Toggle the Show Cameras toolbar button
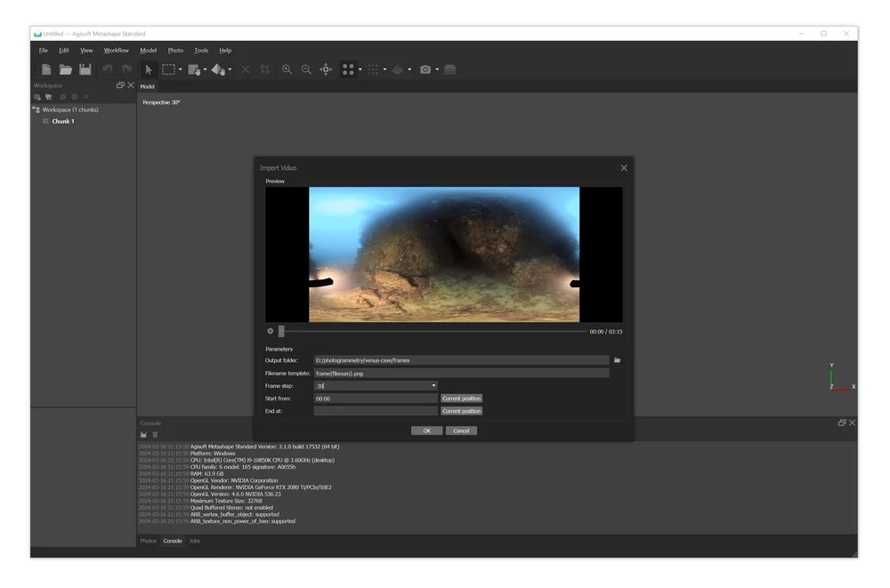This screenshot has width=890, height=588. [349, 69]
